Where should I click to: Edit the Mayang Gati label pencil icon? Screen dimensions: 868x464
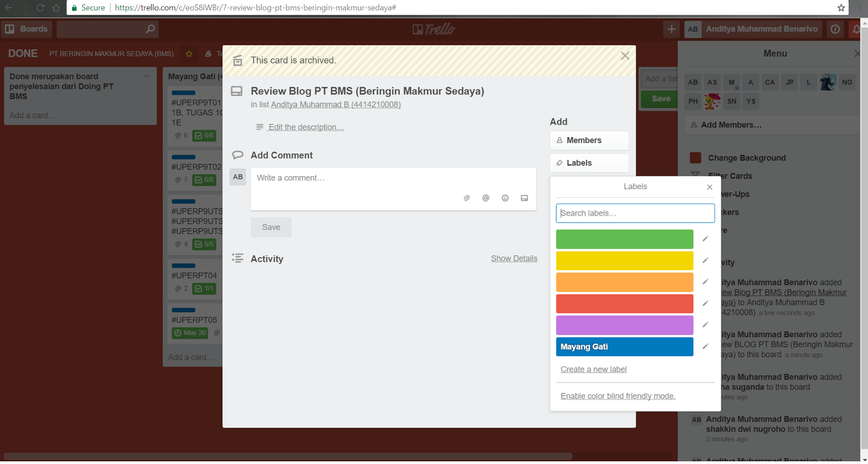pos(705,347)
